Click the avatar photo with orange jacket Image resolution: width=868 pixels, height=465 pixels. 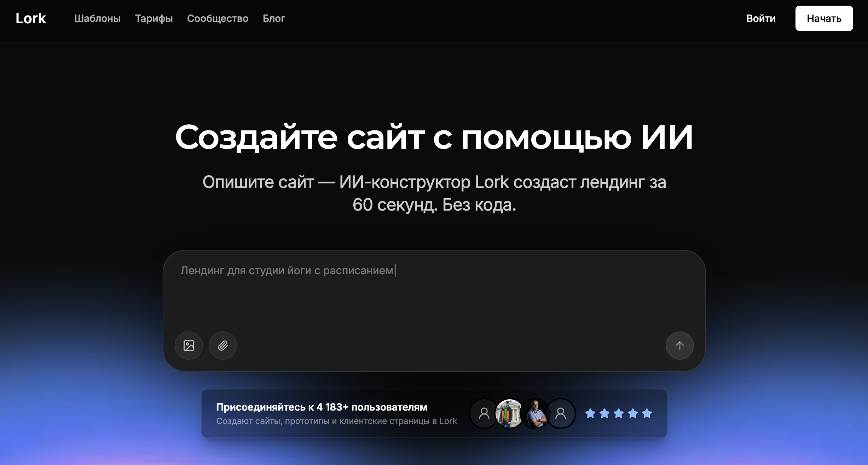tap(509, 413)
